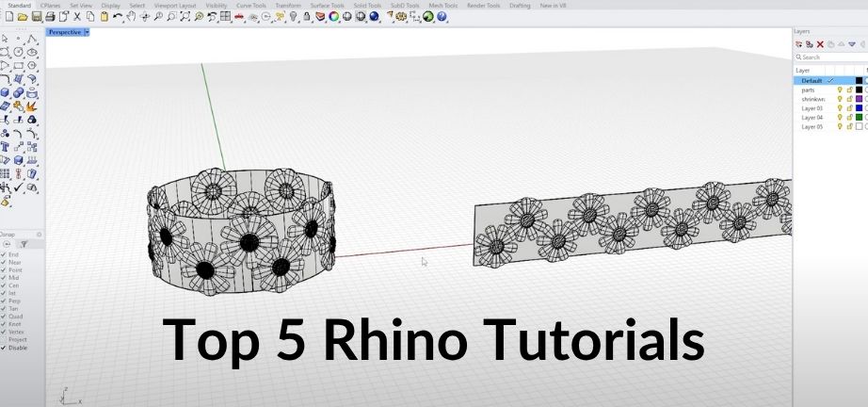Click the layer Search field
This screenshot has height=407, width=868.
coord(831,57)
